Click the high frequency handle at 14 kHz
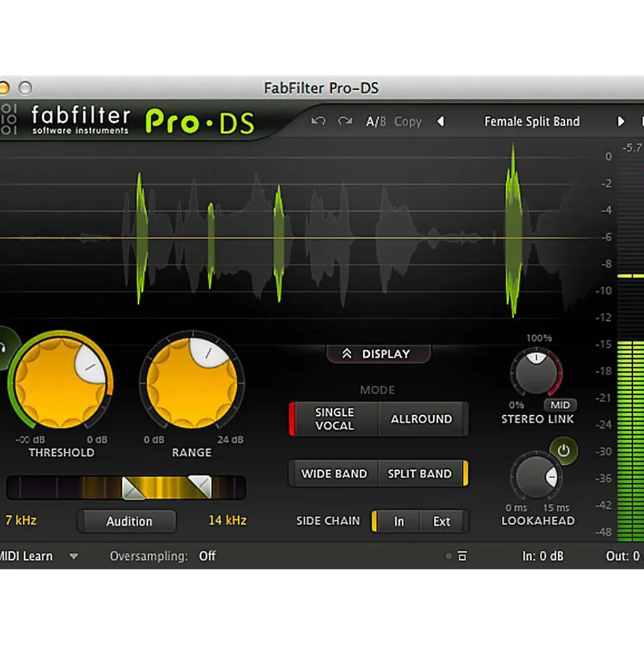 point(200,487)
